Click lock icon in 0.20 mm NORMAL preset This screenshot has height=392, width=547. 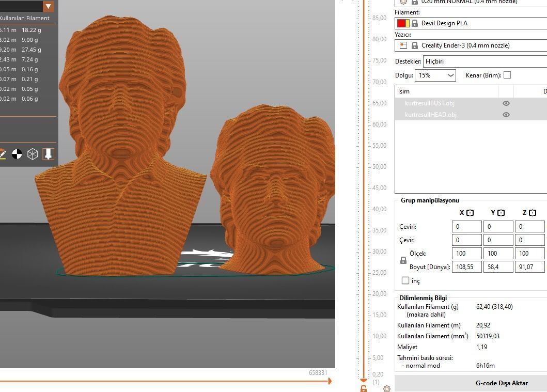414,2
